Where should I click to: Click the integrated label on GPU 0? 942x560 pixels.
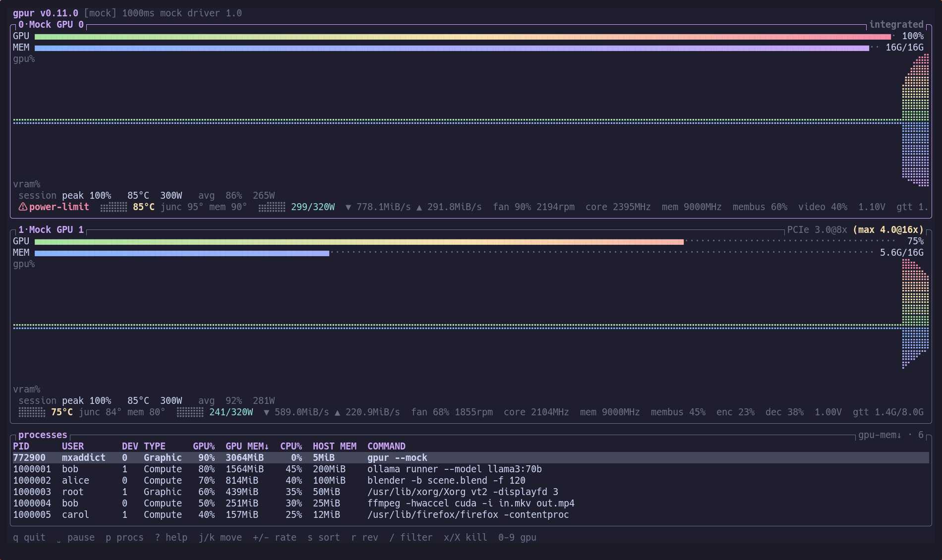pyautogui.click(x=896, y=24)
